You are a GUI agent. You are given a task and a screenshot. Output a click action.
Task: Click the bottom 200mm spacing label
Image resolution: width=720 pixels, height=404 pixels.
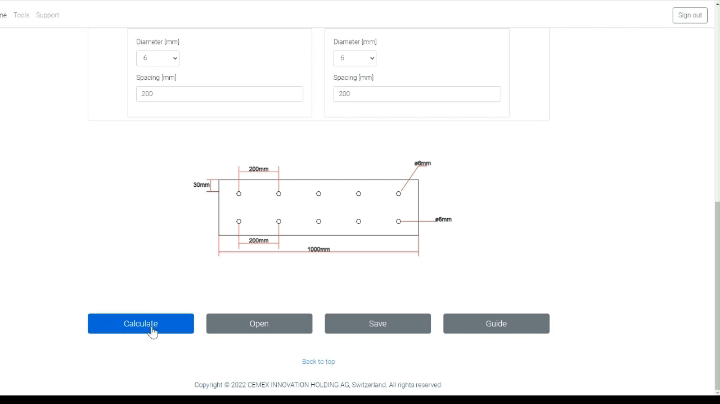[258, 240]
